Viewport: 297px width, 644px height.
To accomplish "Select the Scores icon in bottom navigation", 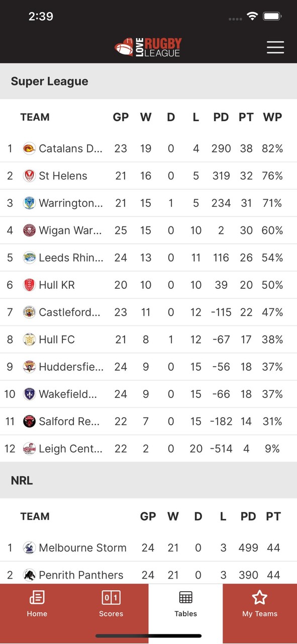I will click(111, 598).
